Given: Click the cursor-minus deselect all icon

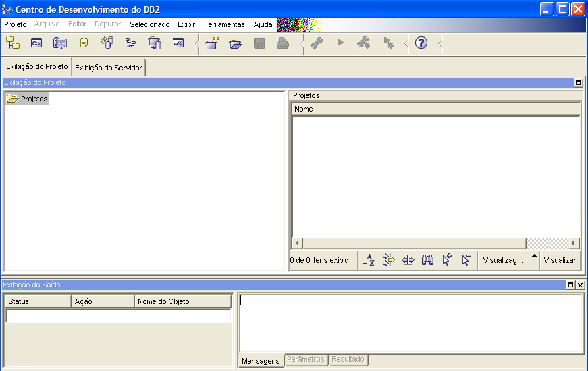Looking at the screenshot, I should 466,260.
